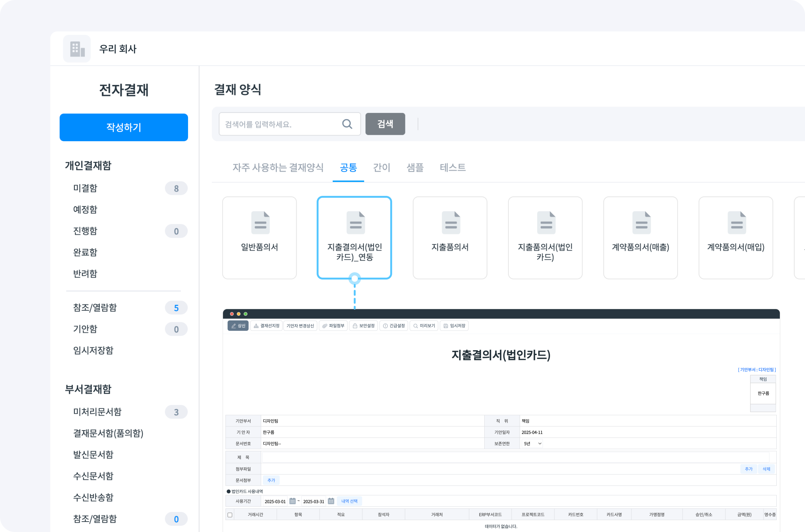805x532 pixels.
Task: Open 보안설정 lock settings
Action: [363, 326]
